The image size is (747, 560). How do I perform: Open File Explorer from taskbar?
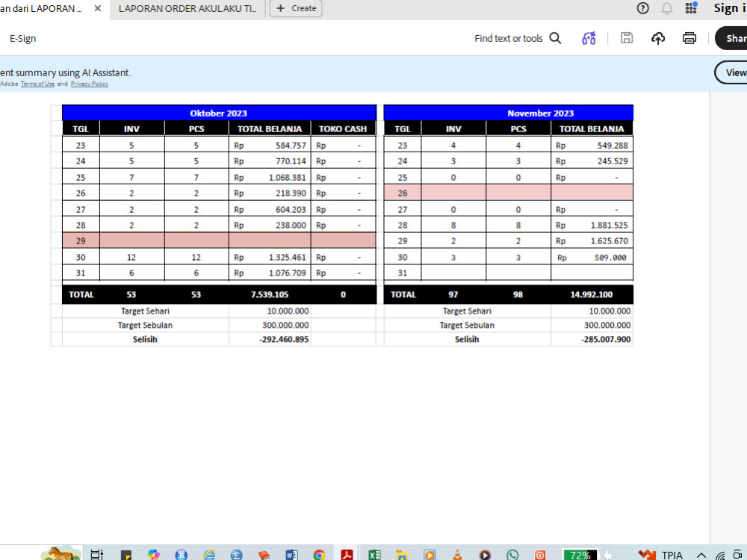402,556
